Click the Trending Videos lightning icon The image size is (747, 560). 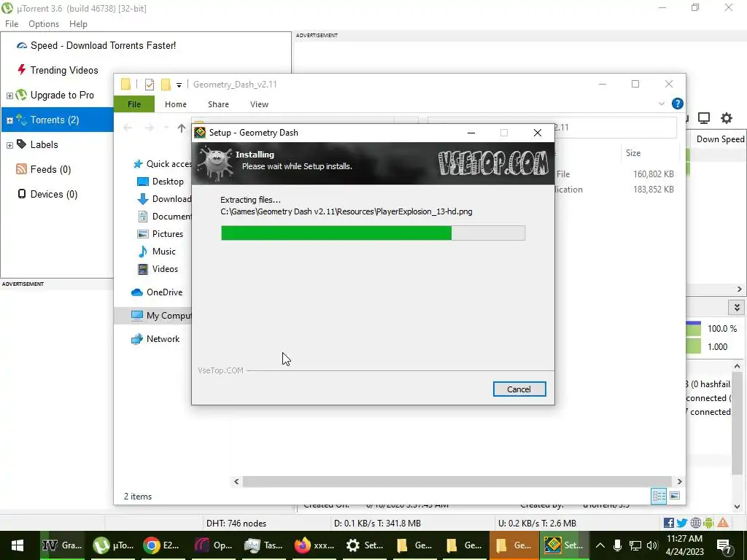(x=21, y=70)
